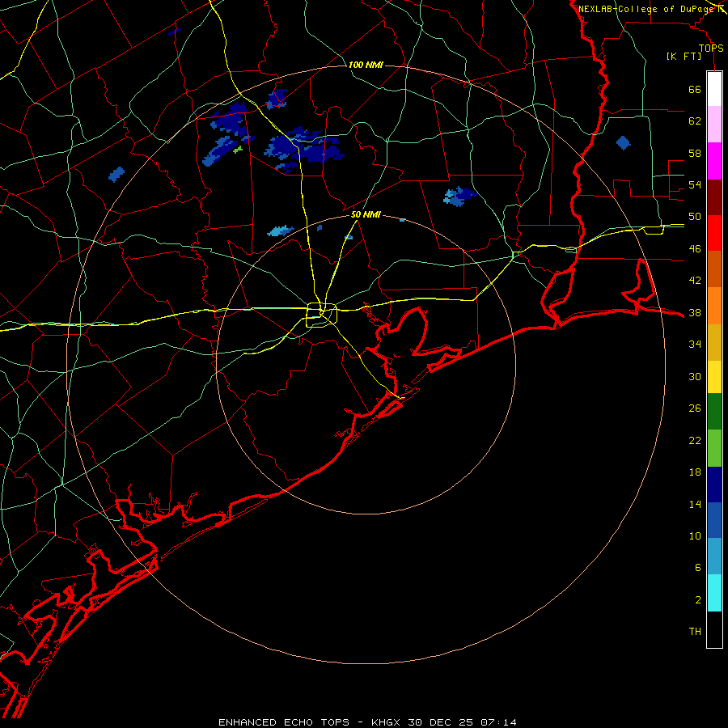Click the legend value 46

[x=695, y=249]
